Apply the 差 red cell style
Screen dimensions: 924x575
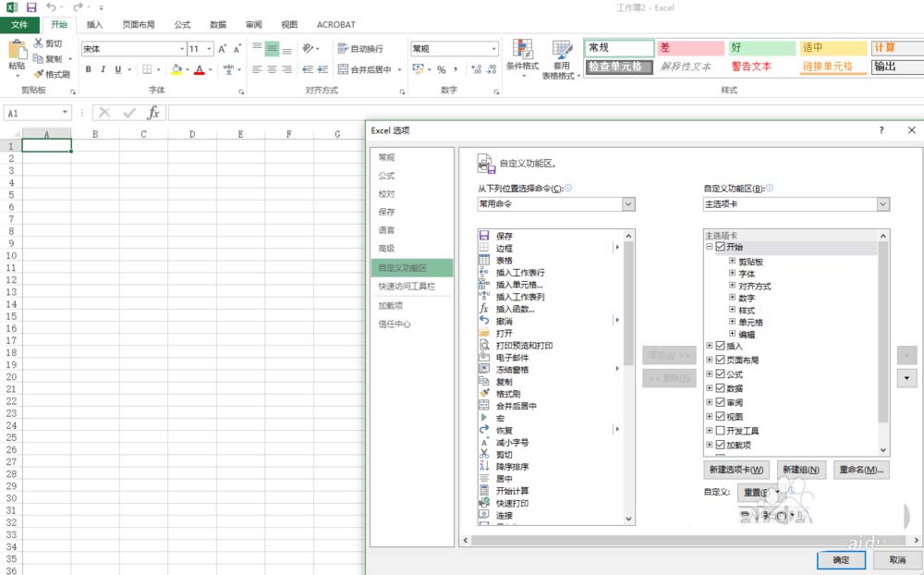[x=690, y=48]
